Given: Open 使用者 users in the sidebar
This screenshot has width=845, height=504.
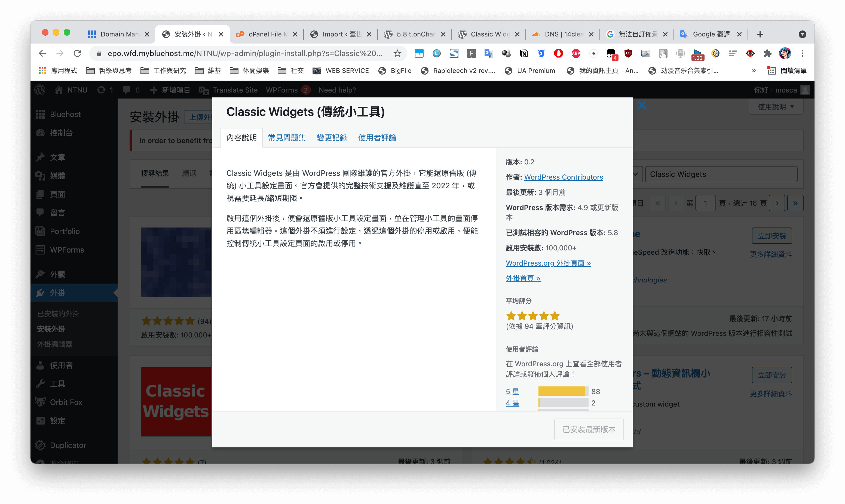Looking at the screenshot, I should point(61,365).
